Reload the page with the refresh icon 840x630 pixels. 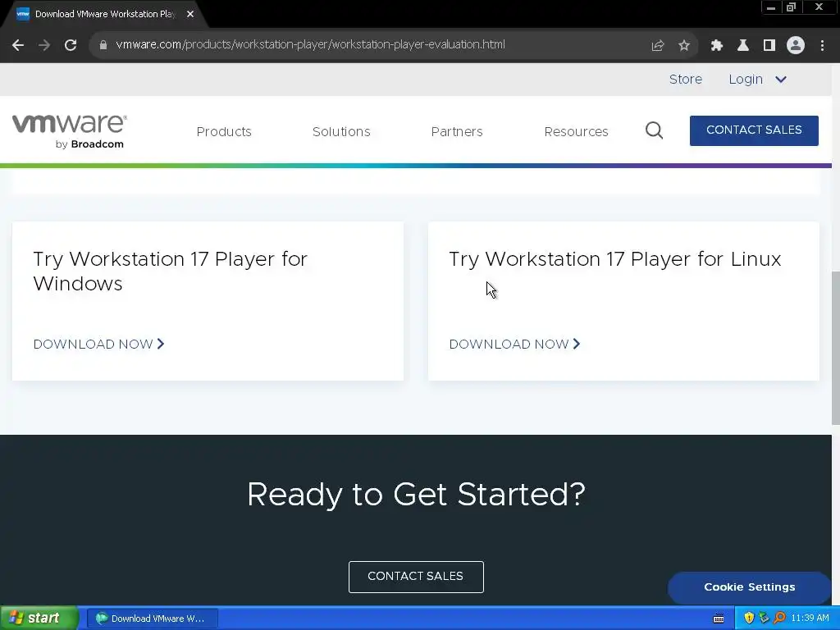[71, 45]
